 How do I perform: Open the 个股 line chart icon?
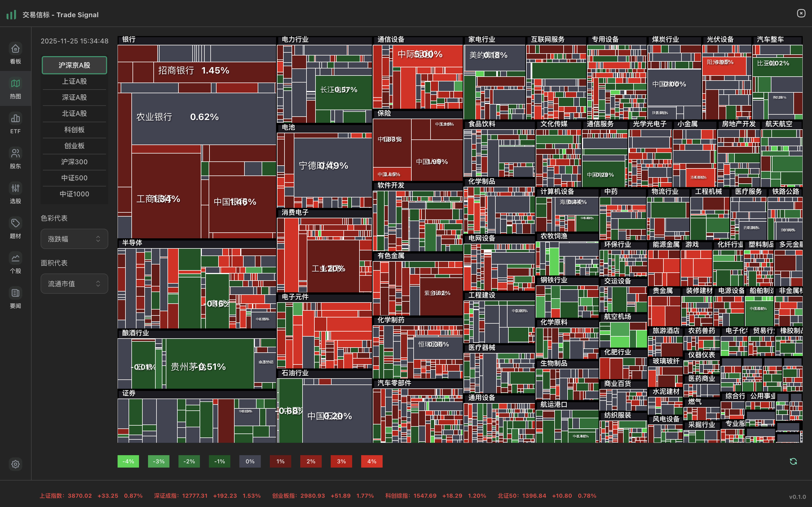[16, 258]
